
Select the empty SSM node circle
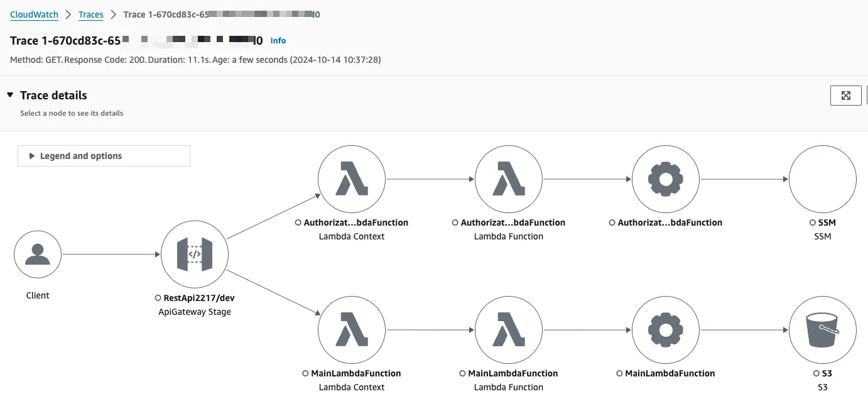[x=823, y=179]
